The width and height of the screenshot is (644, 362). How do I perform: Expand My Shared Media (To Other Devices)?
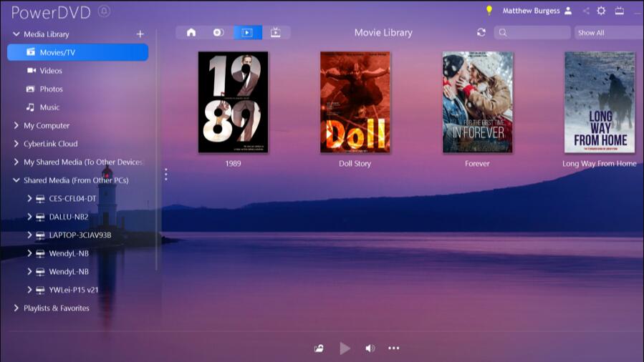click(16, 162)
